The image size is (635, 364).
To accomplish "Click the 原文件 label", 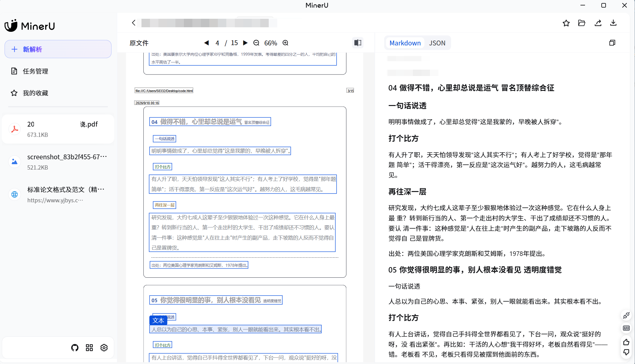I will [x=139, y=43].
